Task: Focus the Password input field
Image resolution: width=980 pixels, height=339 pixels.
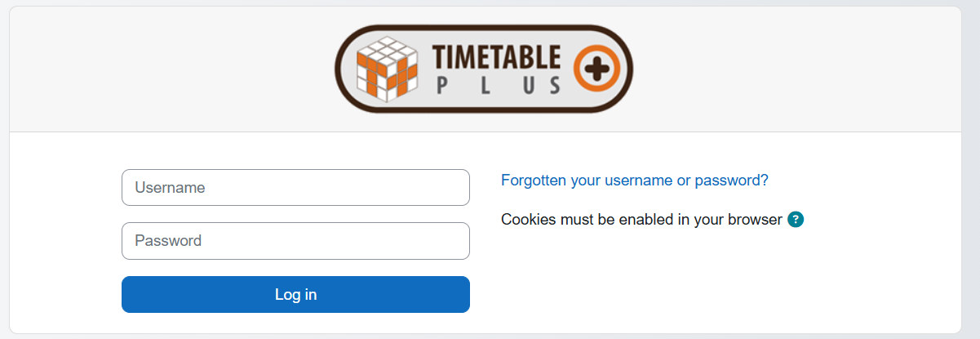Action: 295,241
